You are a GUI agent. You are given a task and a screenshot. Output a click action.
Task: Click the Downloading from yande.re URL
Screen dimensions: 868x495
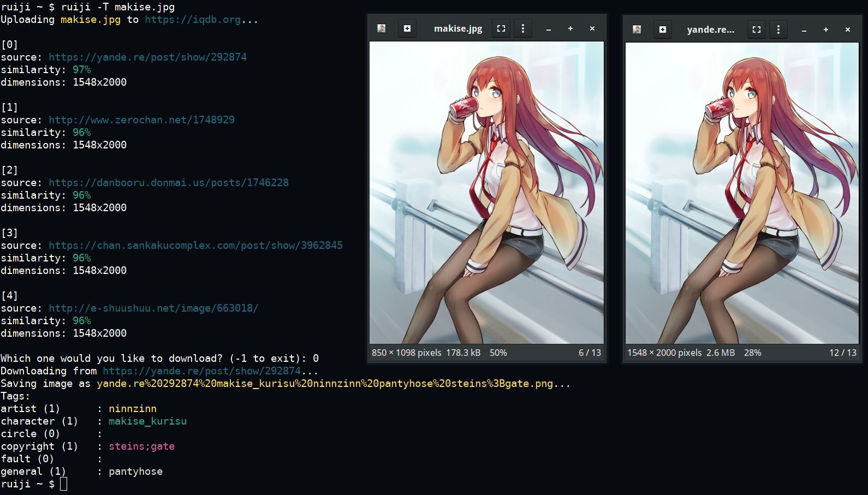(201, 371)
